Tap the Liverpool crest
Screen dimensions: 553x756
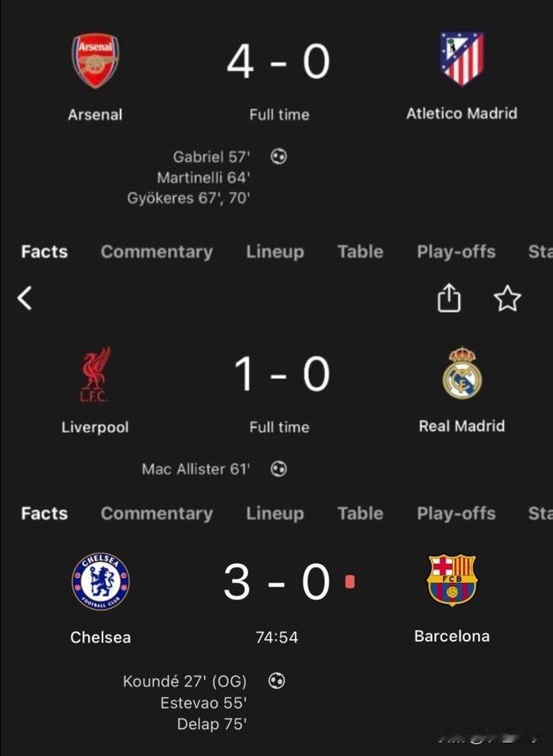[95, 374]
